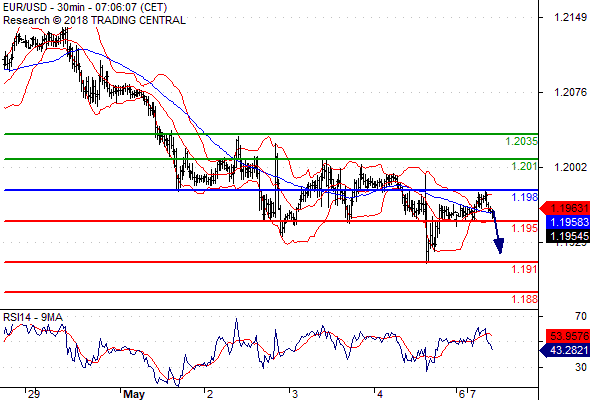Click the Research © 2018 TRADING CENTRAL caption
590x400 pixels.
coord(94,20)
